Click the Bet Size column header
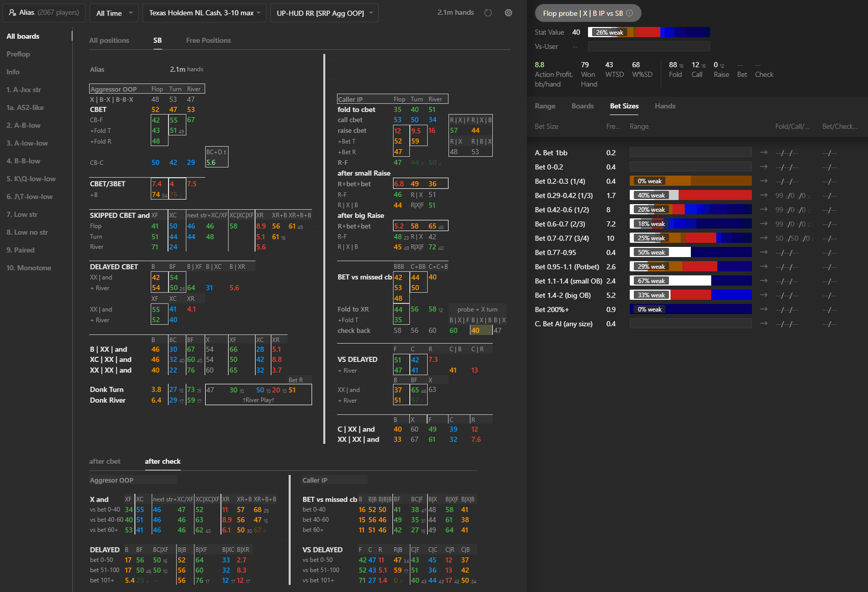The height and width of the screenshot is (592, 868). pos(546,126)
